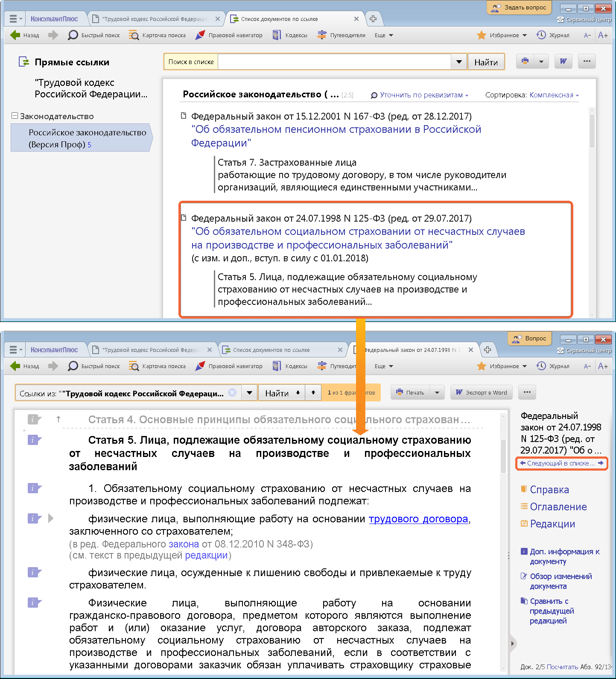616x679 pixels.
Task: Click previous in list left arrow
Action: [x=523, y=463]
